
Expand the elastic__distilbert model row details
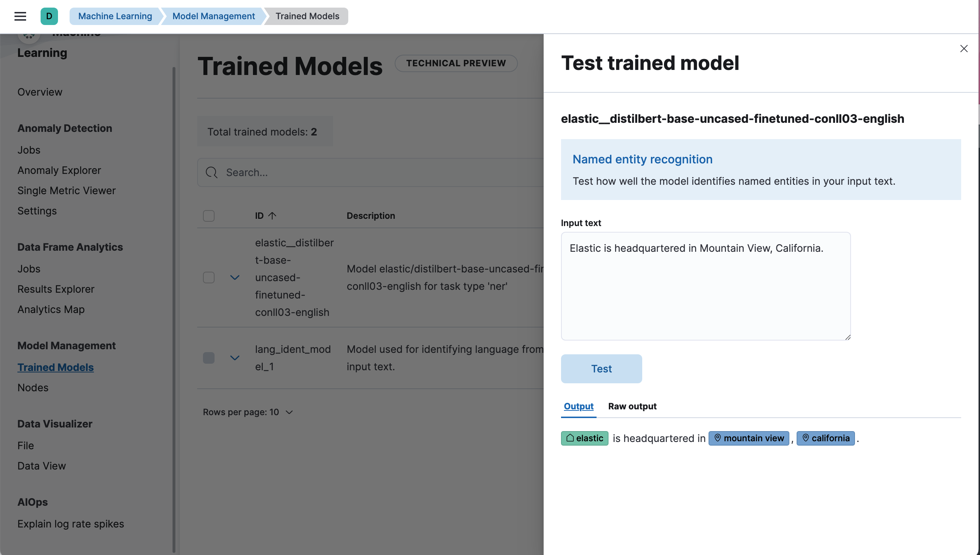pos(235,277)
